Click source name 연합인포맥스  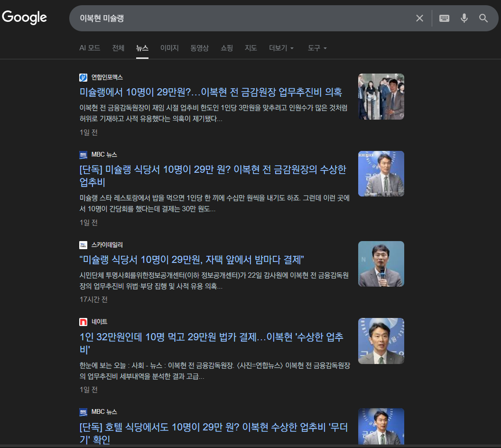(107, 77)
